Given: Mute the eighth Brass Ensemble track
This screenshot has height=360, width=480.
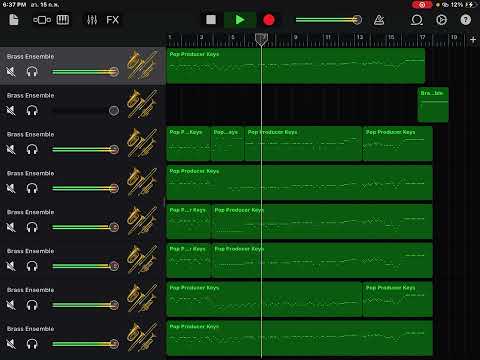Looking at the screenshot, I should tap(11, 344).
